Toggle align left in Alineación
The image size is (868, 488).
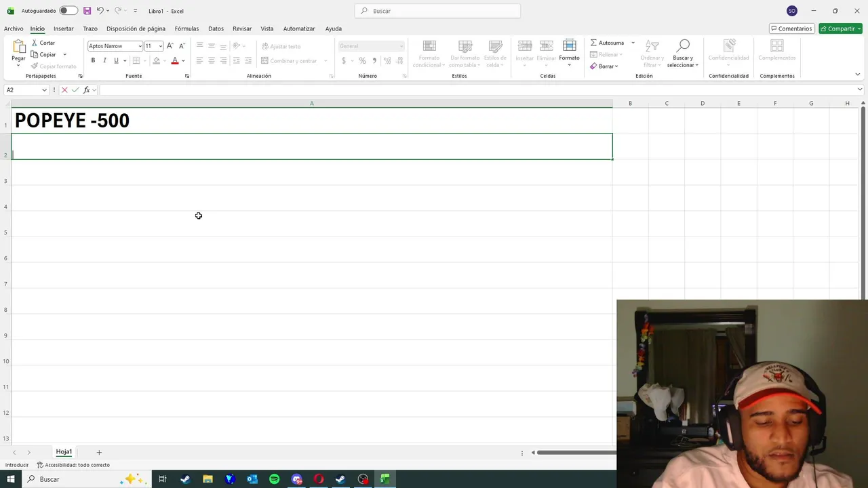click(199, 60)
